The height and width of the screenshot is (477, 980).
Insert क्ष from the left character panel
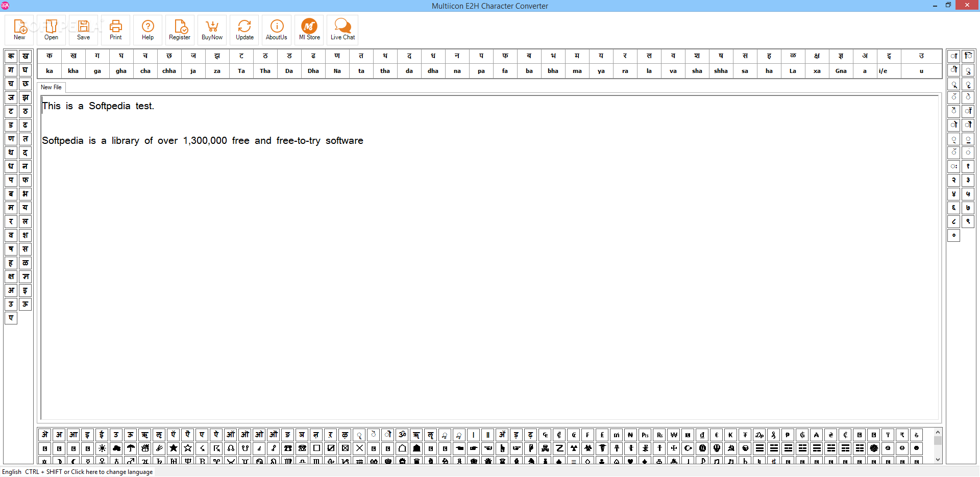pos(11,277)
